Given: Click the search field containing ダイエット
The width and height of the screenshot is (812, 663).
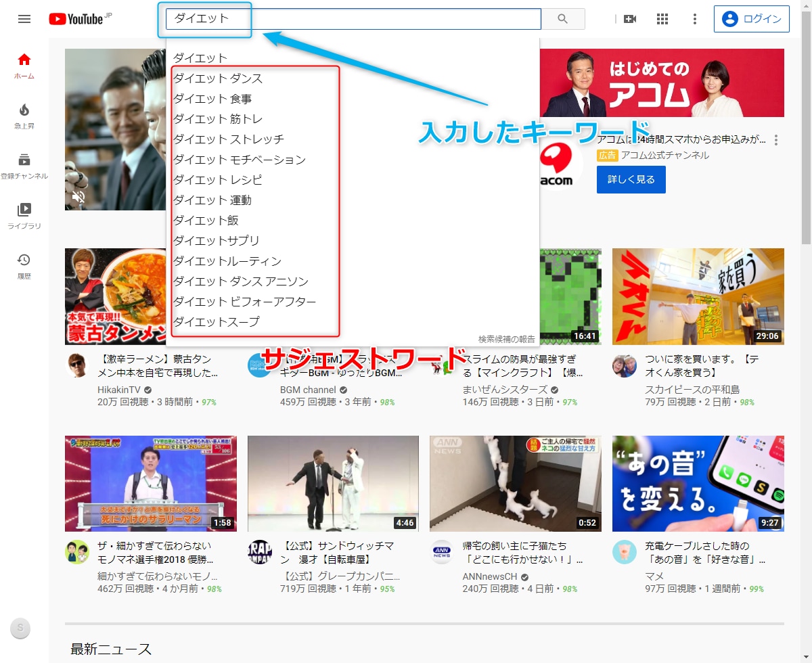Looking at the screenshot, I should (x=353, y=19).
